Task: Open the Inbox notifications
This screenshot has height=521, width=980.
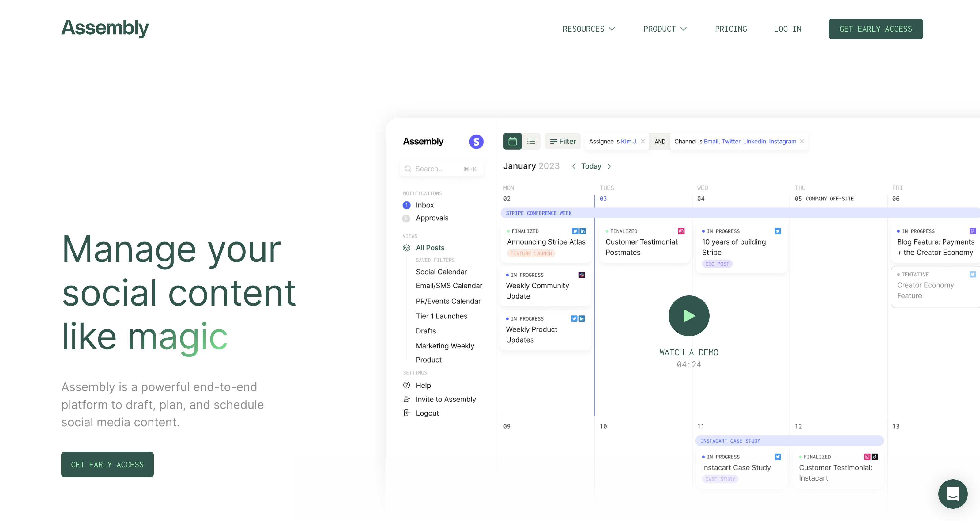Action: (x=424, y=205)
